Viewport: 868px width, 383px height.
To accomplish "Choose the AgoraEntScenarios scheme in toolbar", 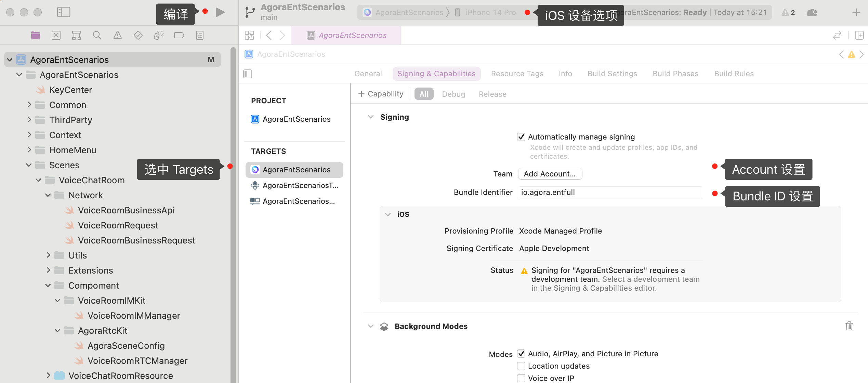I will [x=403, y=13].
